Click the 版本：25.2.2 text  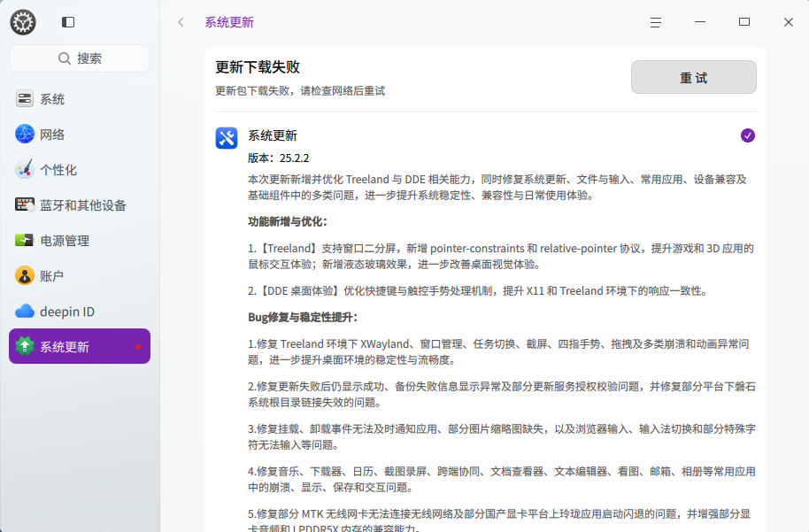click(x=279, y=158)
